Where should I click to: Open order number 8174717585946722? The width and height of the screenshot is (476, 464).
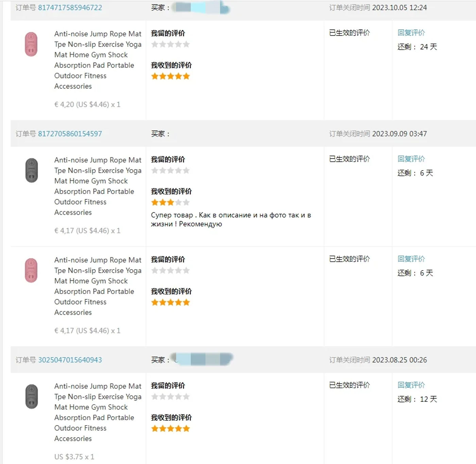70,7
